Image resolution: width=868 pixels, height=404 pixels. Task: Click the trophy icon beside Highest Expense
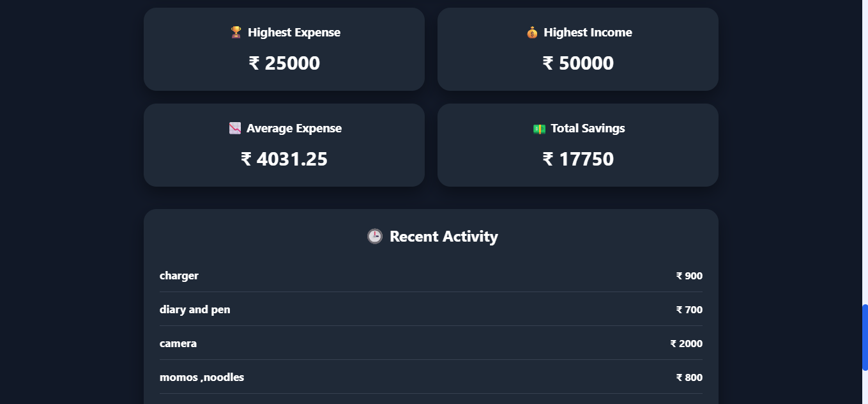(x=236, y=32)
